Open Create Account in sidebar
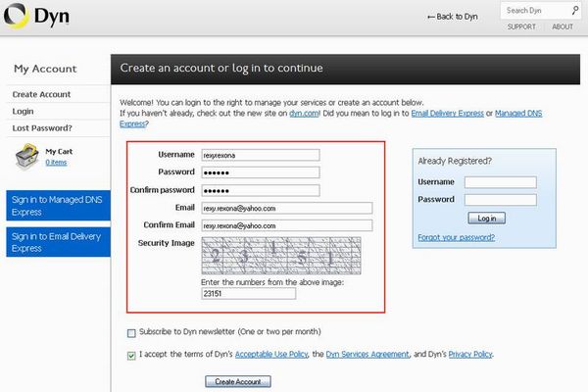 click(41, 94)
